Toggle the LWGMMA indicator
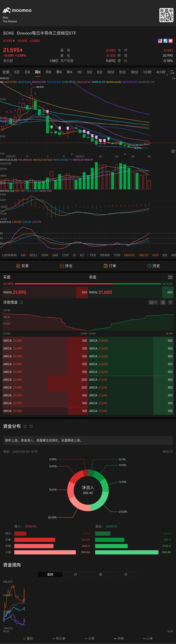176x644 pixels. point(9,255)
